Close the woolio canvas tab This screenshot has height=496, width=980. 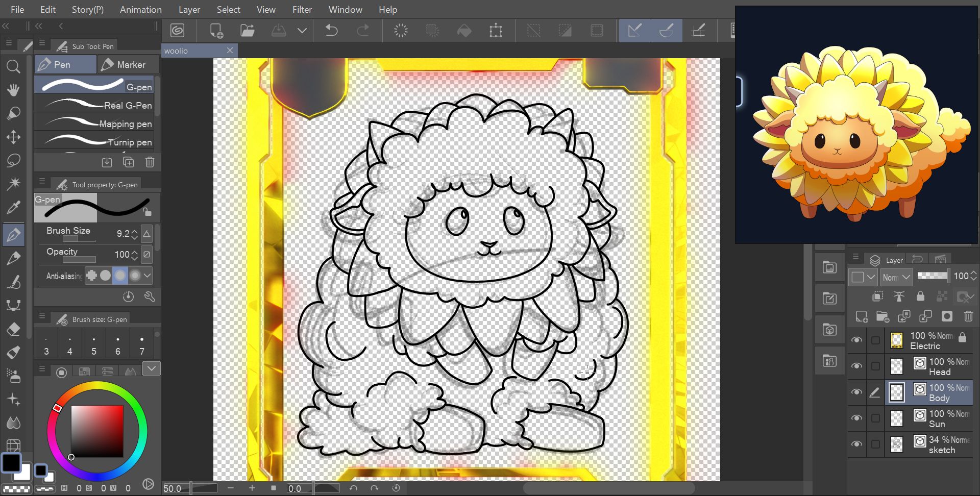coord(230,50)
